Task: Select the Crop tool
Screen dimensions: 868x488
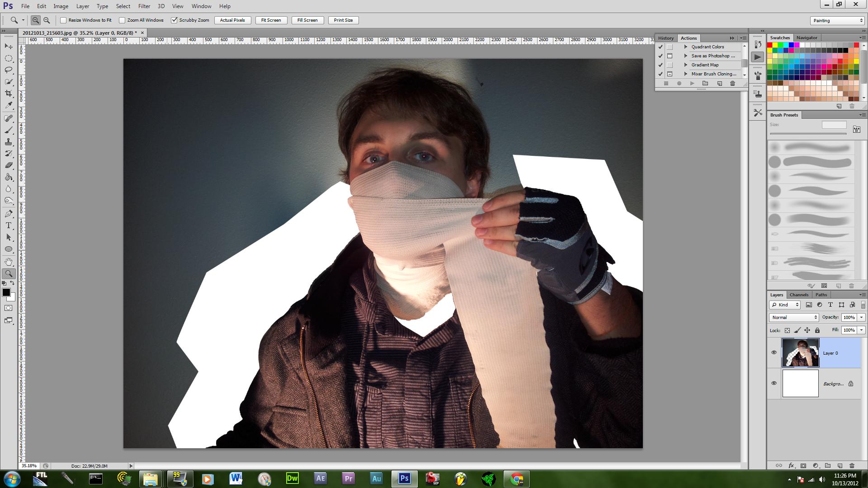Action: [9, 94]
